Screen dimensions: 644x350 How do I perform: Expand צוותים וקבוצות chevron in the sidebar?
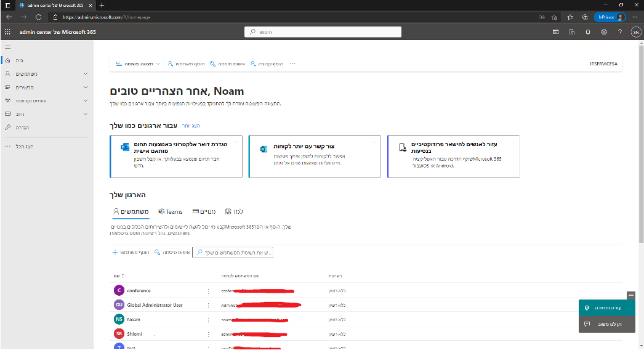(x=86, y=101)
